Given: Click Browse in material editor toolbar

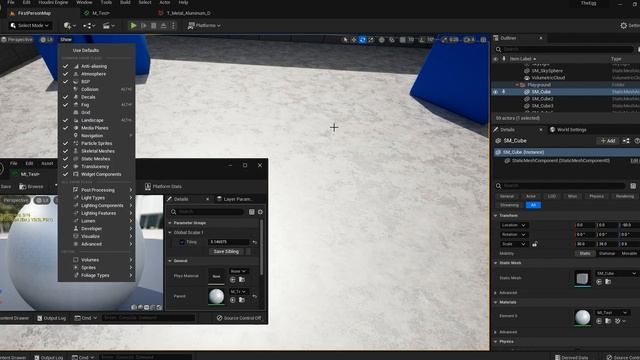Looking at the screenshot, I should pos(31,187).
